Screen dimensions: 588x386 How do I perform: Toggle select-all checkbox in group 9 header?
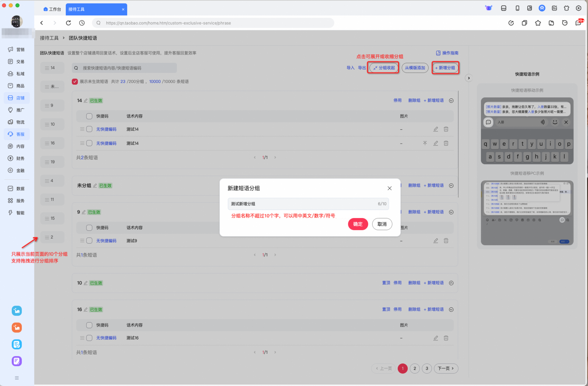pyautogui.click(x=89, y=228)
